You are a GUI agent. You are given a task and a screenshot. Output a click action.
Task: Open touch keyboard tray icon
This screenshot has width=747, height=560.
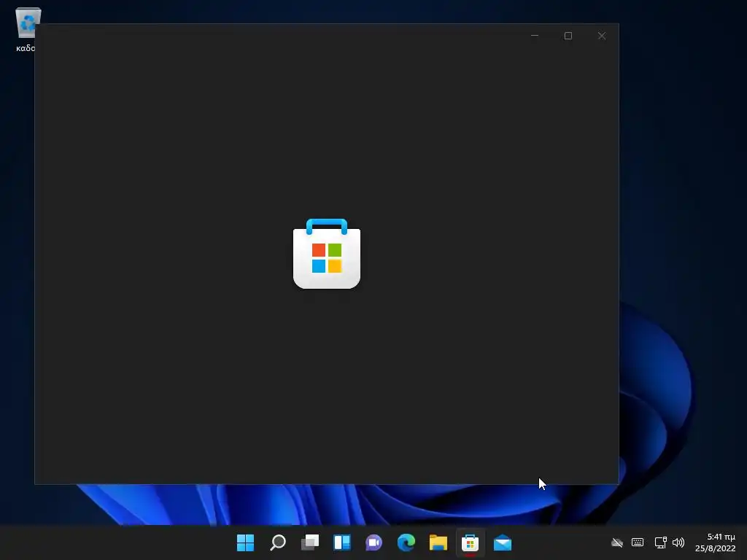[638, 542]
